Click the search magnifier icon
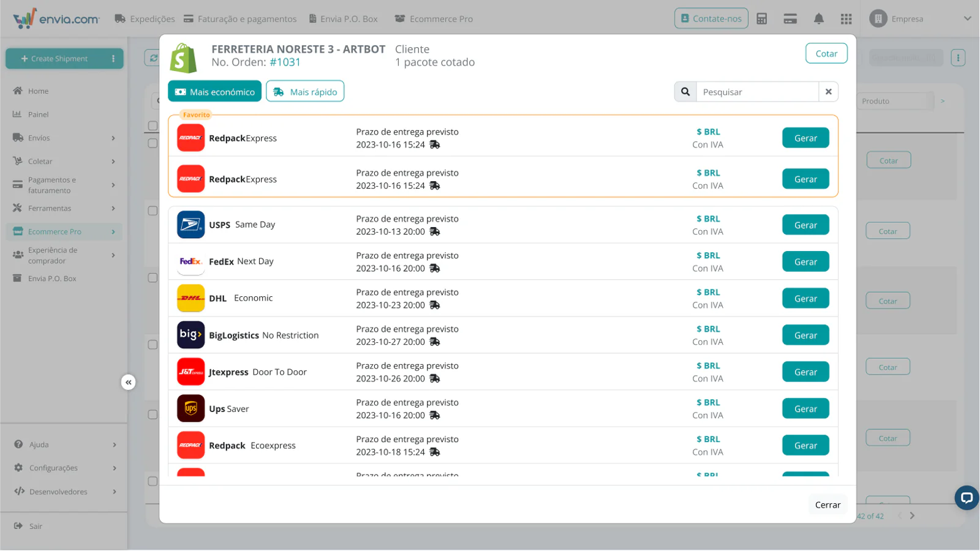This screenshot has width=980, height=551. coord(685,92)
